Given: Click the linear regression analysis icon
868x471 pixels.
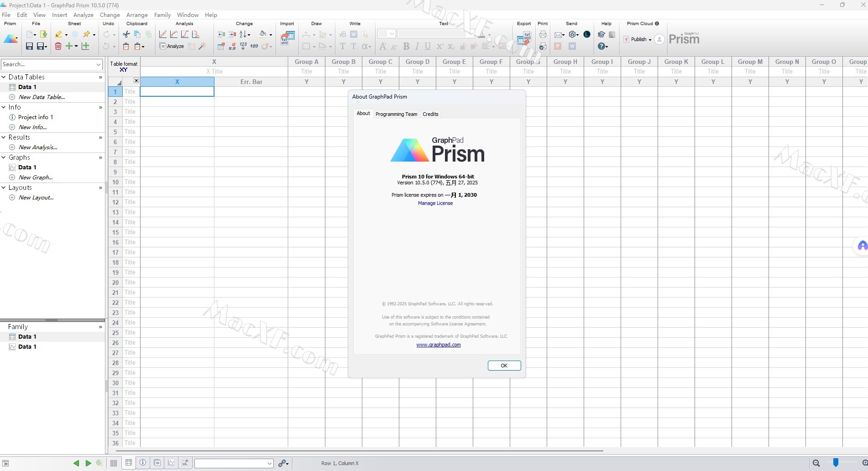Looking at the screenshot, I should 163,34.
